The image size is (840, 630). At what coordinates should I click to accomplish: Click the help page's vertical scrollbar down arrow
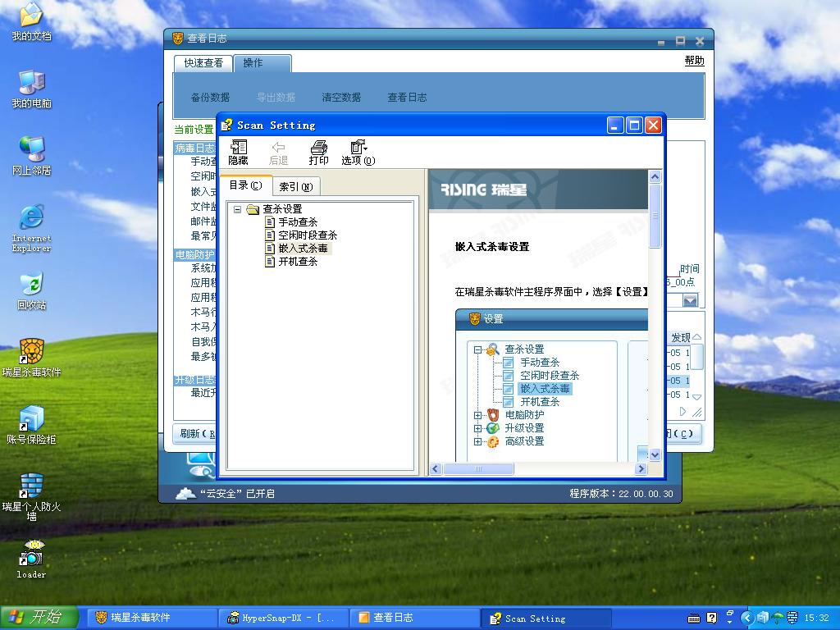[x=655, y=454]
